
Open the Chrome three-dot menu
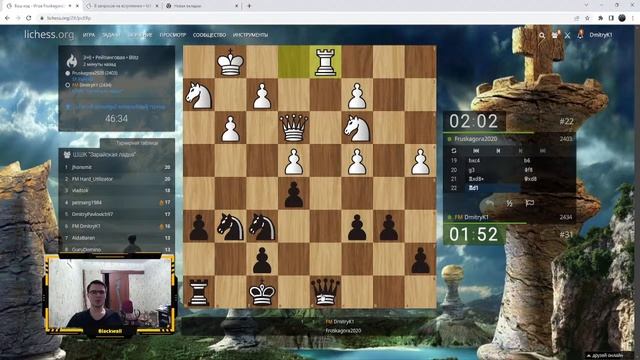pos(633,18)
